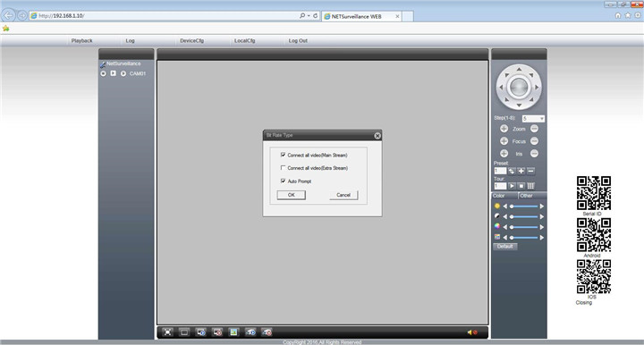Click OK in Bit Rate Type dialog
This screenshot has width=644, height=345.
point(292,195)
